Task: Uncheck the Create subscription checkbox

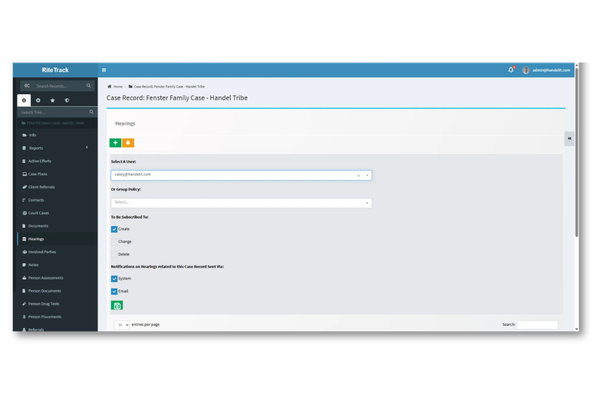Action: point(114,229)
